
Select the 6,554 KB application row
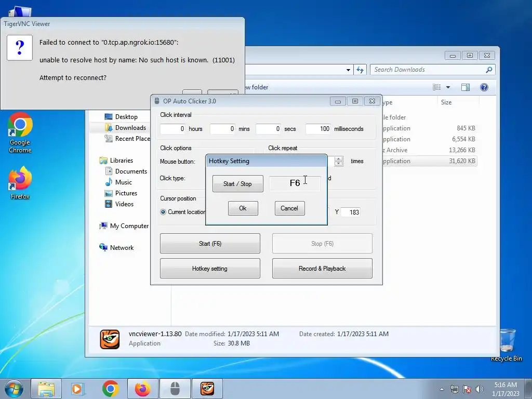pyautogui.click(x=430, y=139)
